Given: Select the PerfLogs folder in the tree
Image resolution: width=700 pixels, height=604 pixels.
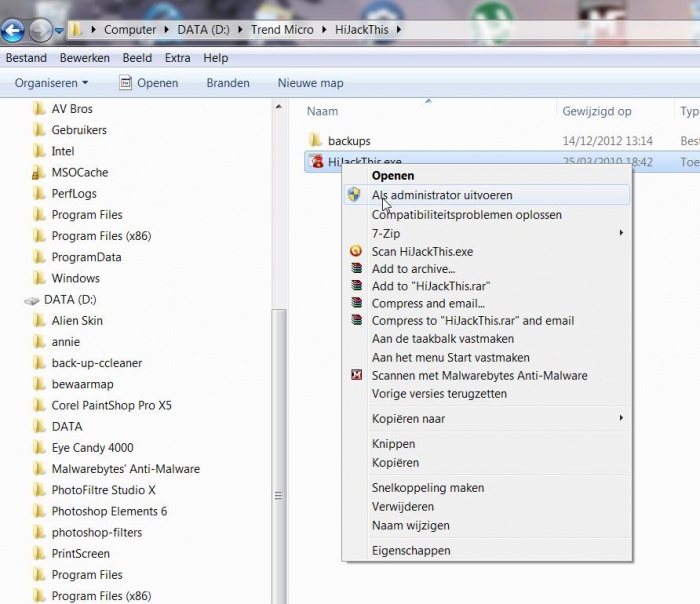Looking at the screenshot, I should pos(65,194).
